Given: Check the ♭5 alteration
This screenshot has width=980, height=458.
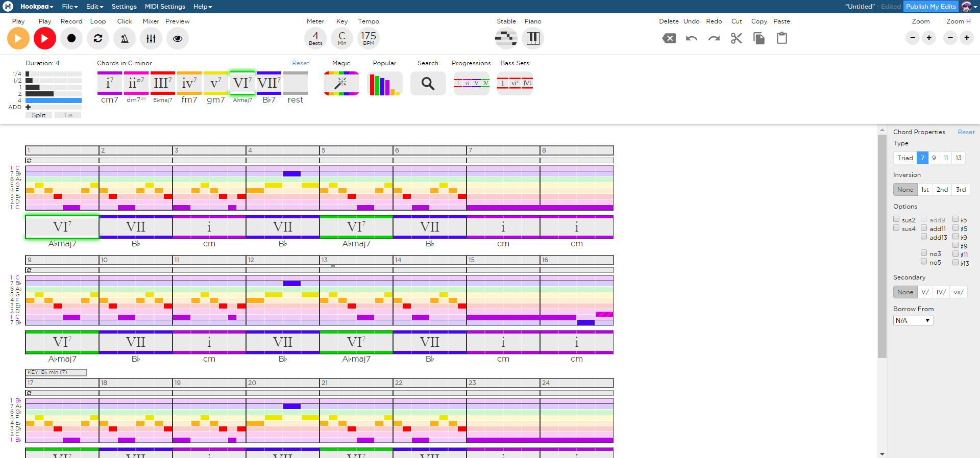Looking at the screenshot, I should (x=955, y=219).
